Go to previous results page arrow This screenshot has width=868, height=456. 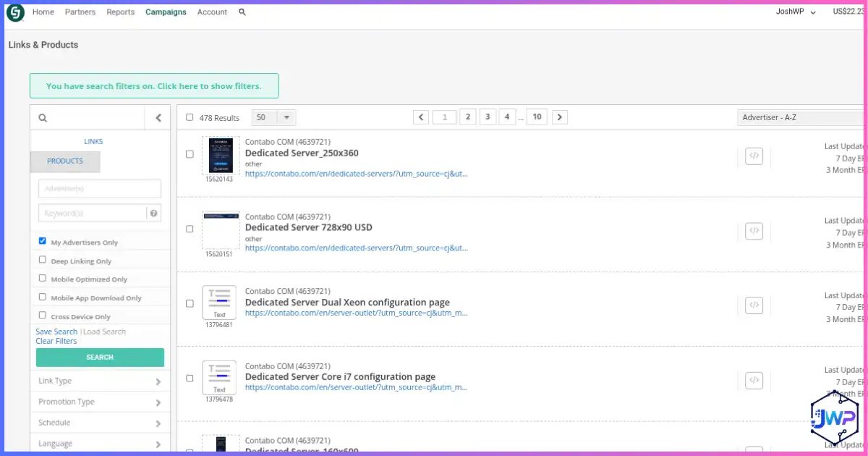tap(421, 117)
